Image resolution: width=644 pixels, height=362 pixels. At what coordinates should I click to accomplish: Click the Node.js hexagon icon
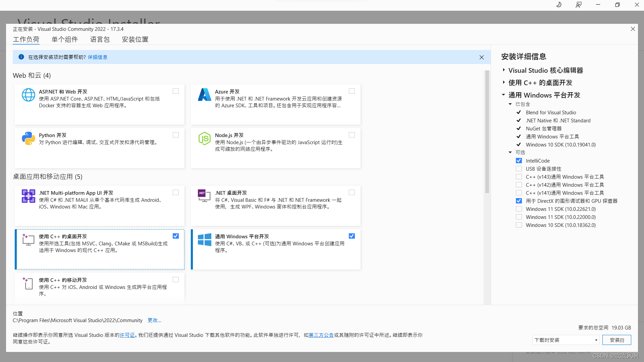click(x=204, y=138)
